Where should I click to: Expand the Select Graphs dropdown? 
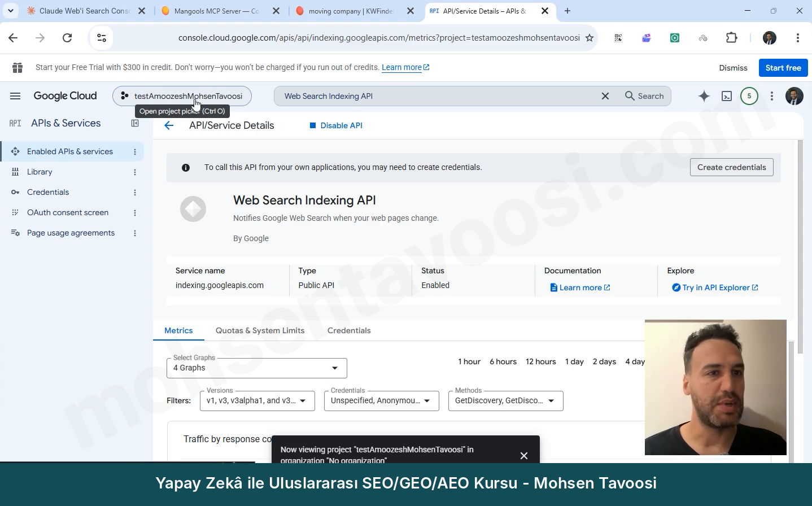pyautogui.click(x=257, y=368)
